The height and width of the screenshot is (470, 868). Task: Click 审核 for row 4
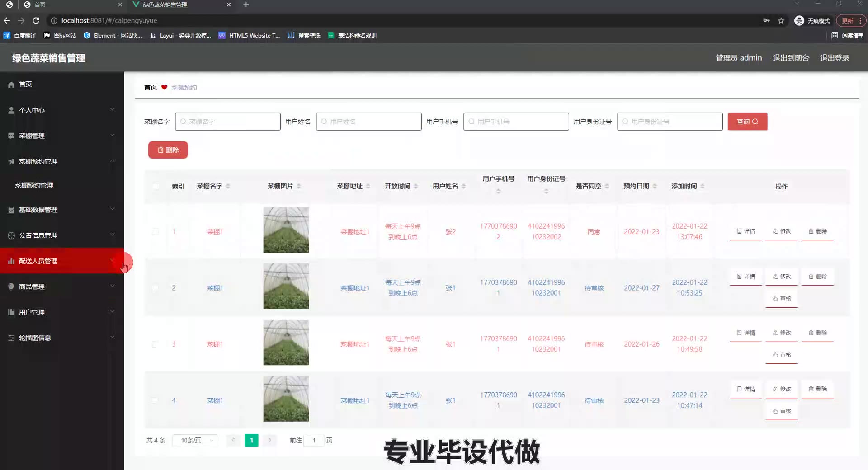(x=782, y=411)
